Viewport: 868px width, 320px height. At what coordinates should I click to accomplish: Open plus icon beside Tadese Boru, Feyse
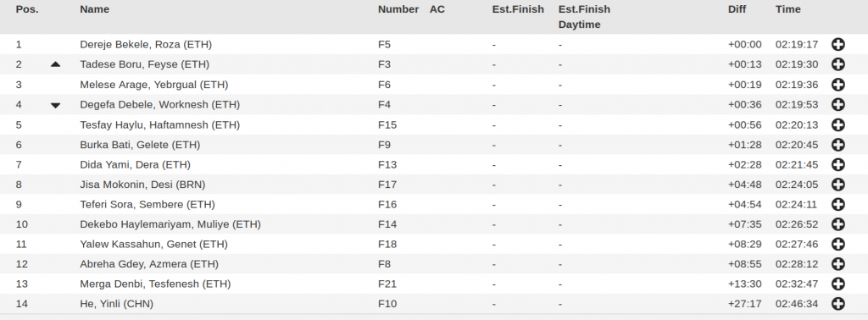(838, 64)
